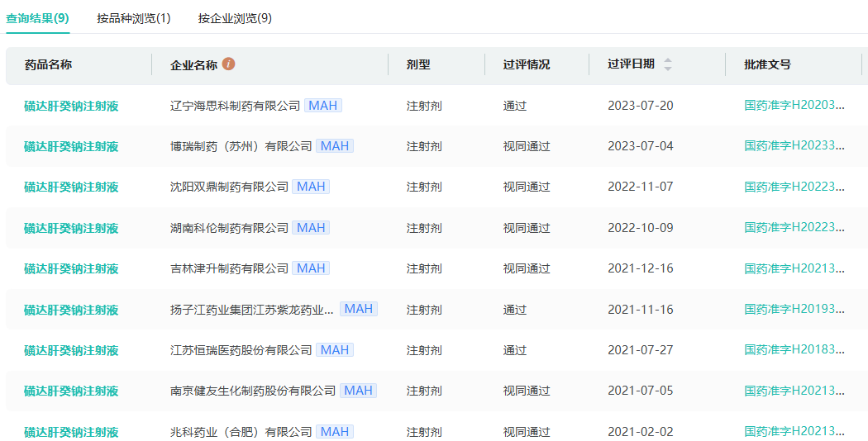Click MAH tag next to 辽宁海思科制药有限公司
The width and height of the screenshot is (868, 441).
(322, 105)
